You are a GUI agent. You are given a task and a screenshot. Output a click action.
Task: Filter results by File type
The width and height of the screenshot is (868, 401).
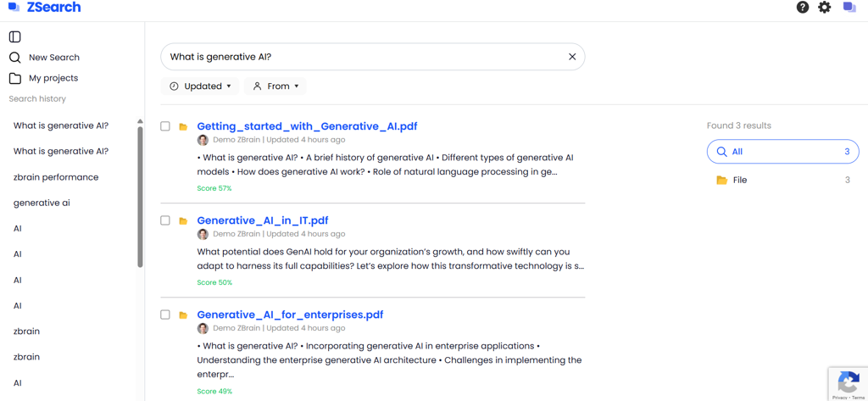pyautogui.click(x=739, y=180)
